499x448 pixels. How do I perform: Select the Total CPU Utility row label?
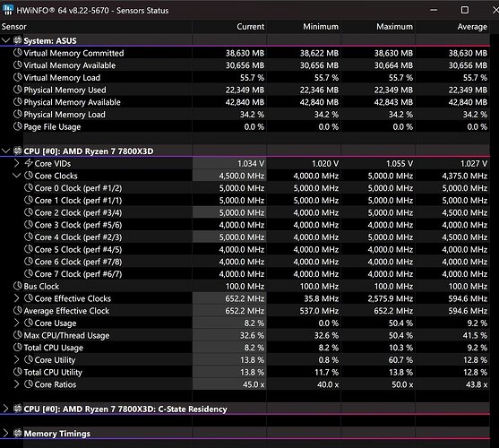pos(53,372)
